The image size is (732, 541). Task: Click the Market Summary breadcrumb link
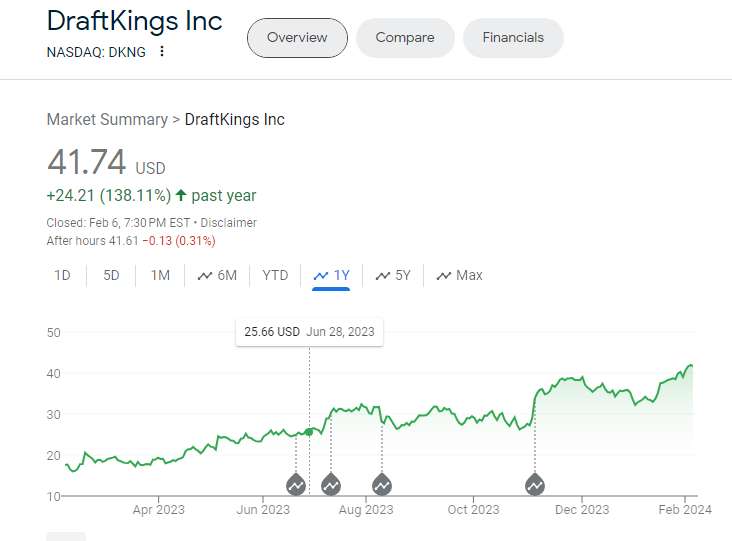[x=107, y=120]
